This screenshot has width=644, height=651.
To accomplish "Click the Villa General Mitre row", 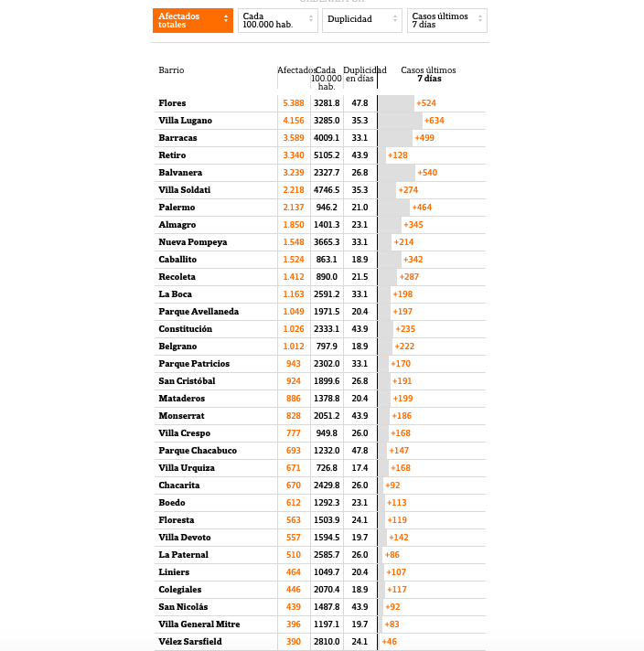I will (199, 624).
